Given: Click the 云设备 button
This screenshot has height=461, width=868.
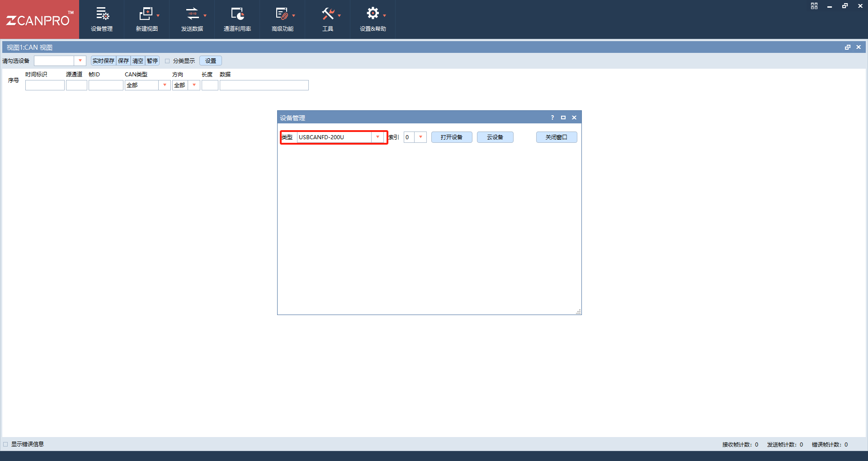Looking at the screenshot, I should 495,137.
